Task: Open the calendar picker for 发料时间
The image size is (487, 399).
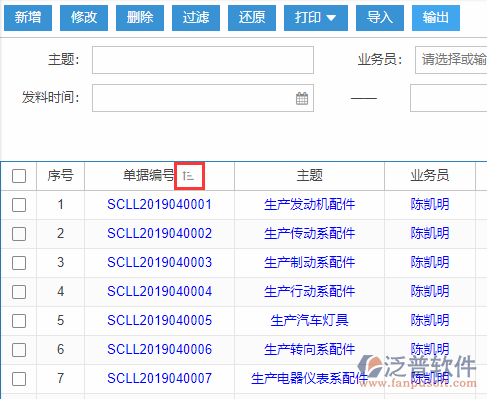Action: [x=302, y=98]
